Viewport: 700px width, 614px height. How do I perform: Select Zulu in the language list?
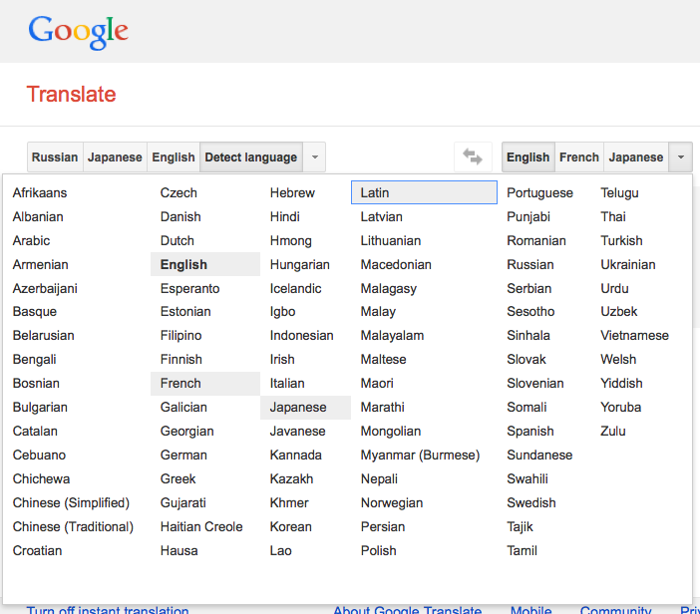(613, 431)
